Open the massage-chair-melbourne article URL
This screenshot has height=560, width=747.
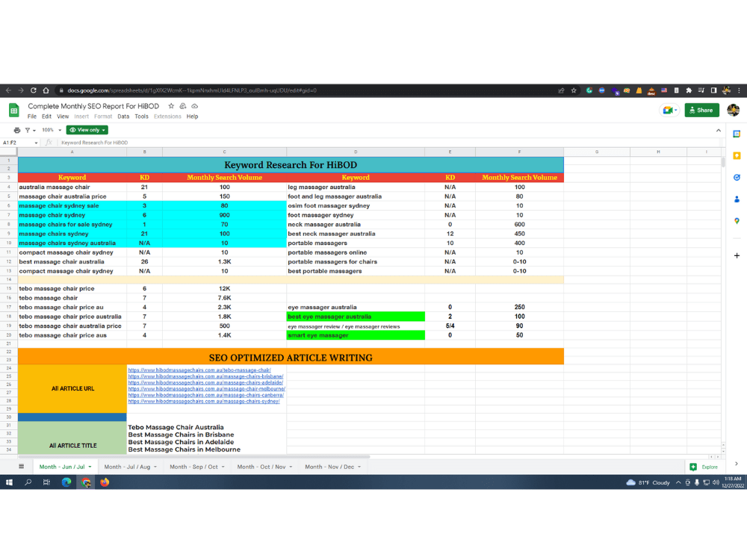[x=206, y=388]
